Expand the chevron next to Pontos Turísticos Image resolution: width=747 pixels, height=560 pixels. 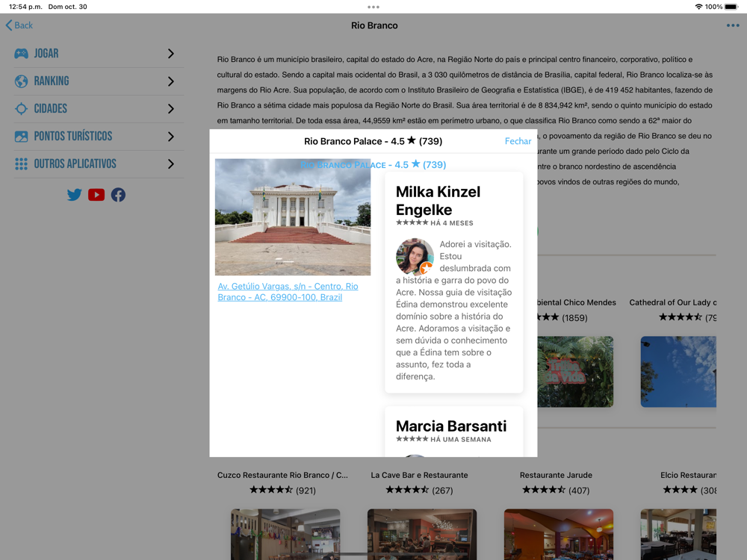click(171, 136)
